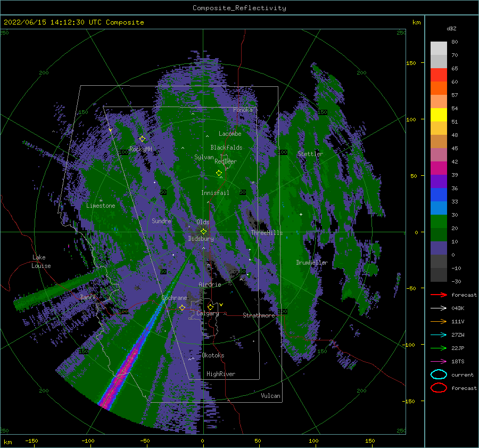Screen dimensions: 479x448
Task: Pick the light gray 70-80 dBZ swatch
Action: 439,48
